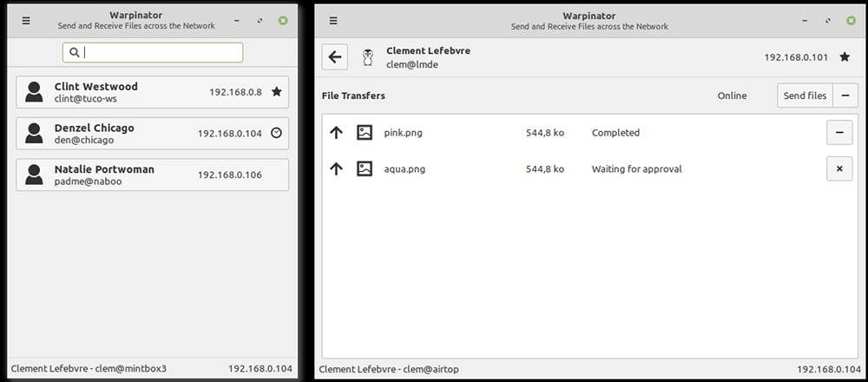
Task: Select the aqua.png file name
Action: tap(404, 168)
